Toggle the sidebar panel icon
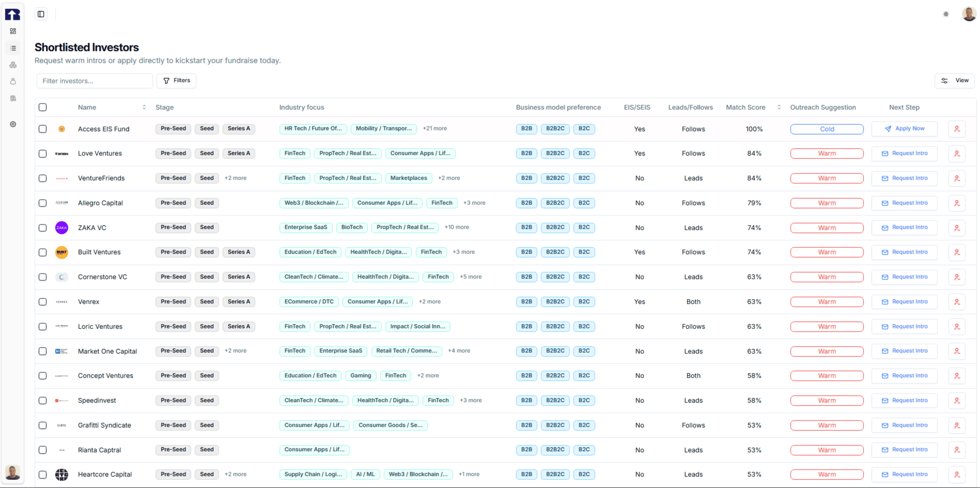The width and height of the screenshot is (980, 488). pos(41,14)
